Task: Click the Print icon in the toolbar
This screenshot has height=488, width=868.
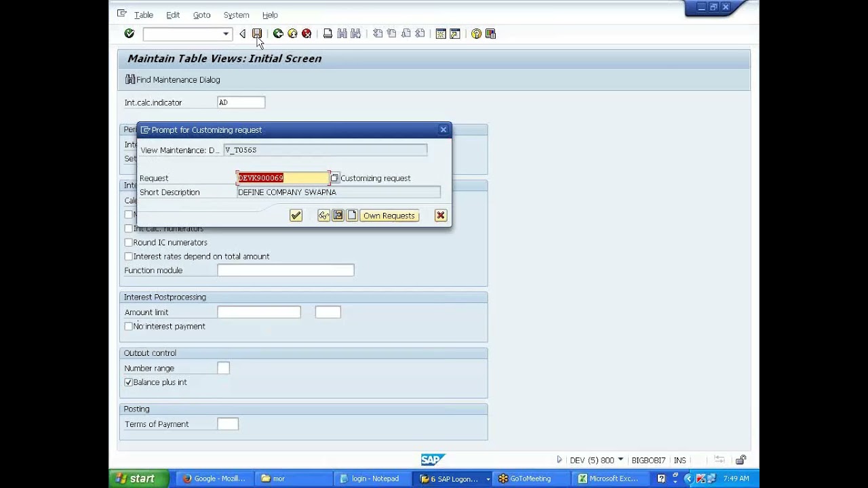Action: 328,34
